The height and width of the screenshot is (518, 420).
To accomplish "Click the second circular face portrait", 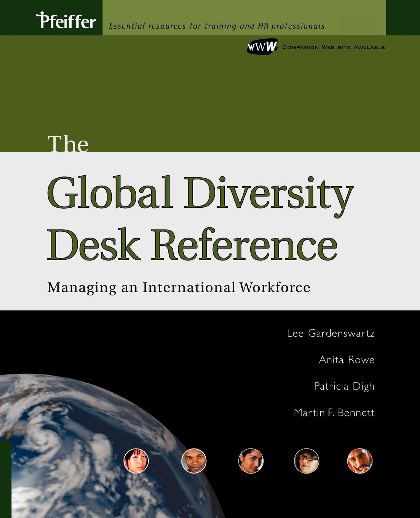I will [x=194, y=461].
